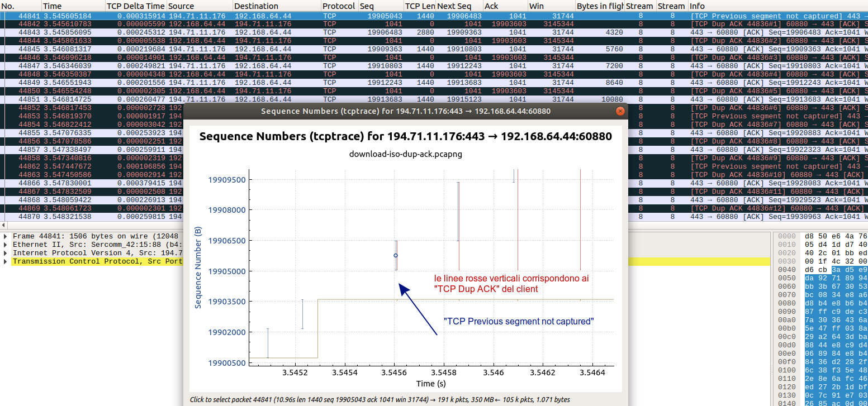This screenshot has height=406, width=868.
Task: Click the Info column header
Action: (x=778, y=6)
